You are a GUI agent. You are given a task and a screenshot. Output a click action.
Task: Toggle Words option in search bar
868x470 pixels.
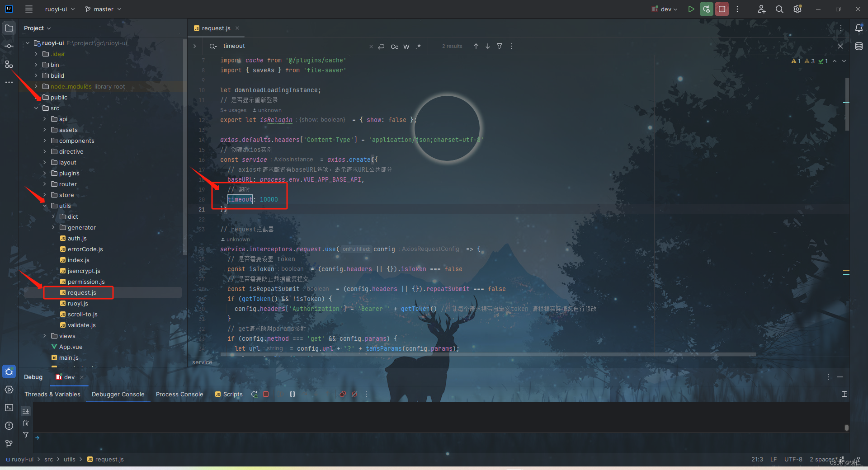406,47
